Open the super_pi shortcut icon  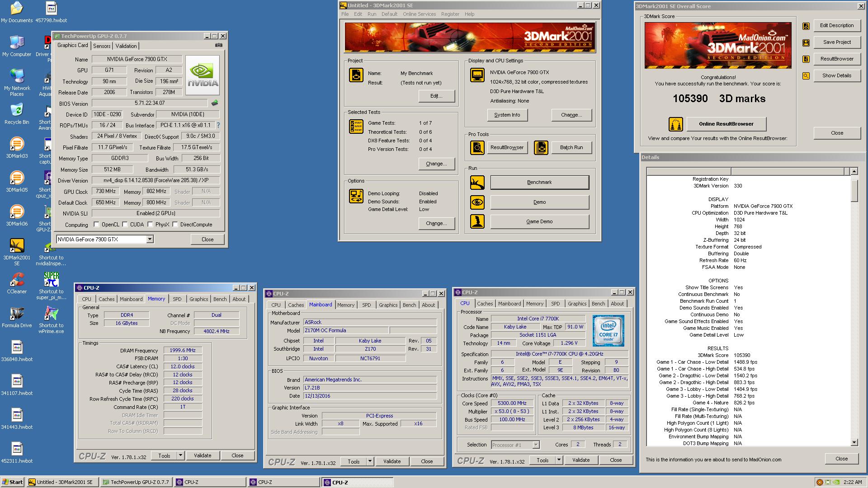[x=51, y=286]
